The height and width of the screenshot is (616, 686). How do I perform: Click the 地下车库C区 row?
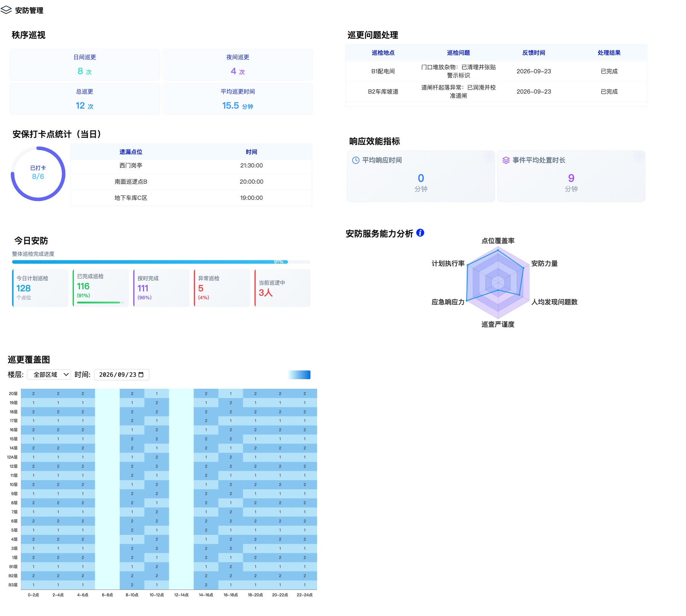[x=191, y=198]
